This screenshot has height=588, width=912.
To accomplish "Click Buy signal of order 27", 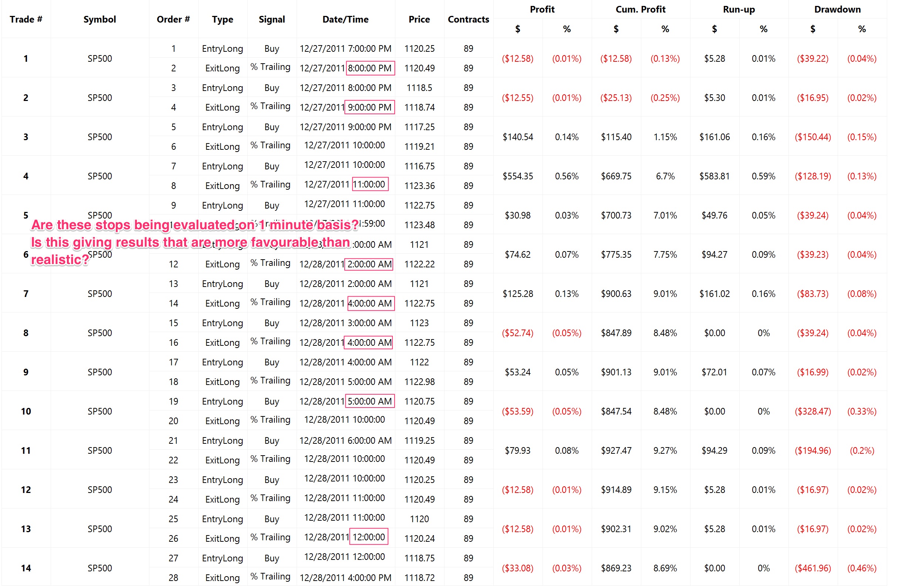I will [272, 558].
